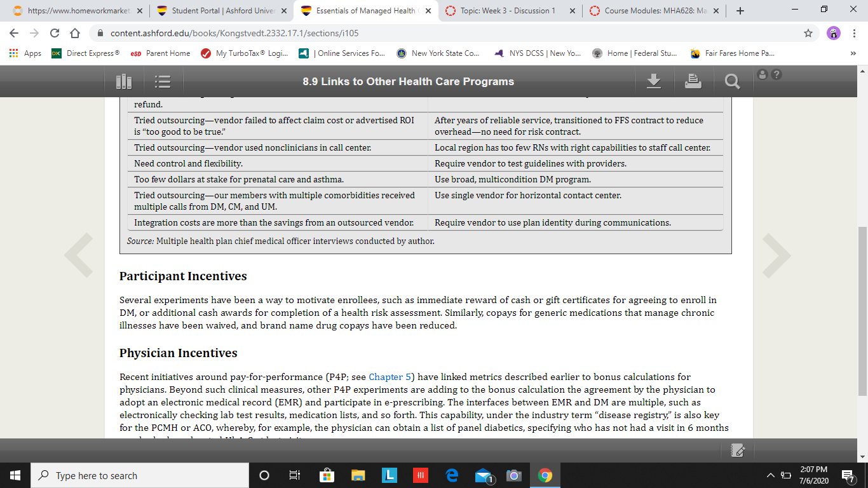Print this section with the printer icon

point(693,81)
